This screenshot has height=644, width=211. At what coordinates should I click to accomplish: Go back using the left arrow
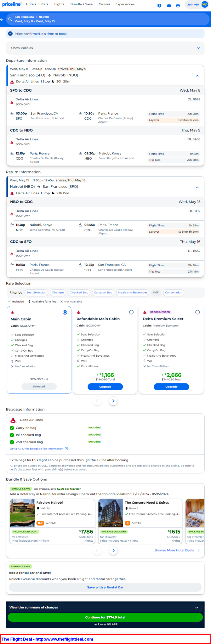tap(2, 19)
